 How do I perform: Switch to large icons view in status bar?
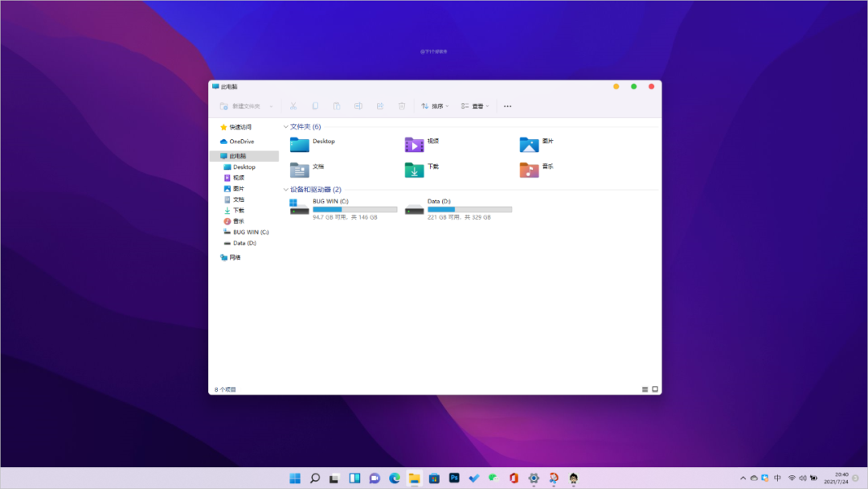click(655, 389)
